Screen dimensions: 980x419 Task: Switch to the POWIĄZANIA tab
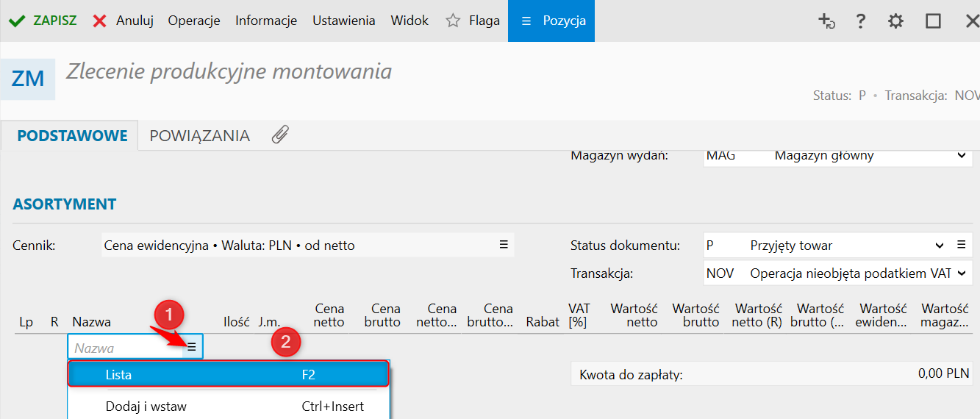(199, 136)
